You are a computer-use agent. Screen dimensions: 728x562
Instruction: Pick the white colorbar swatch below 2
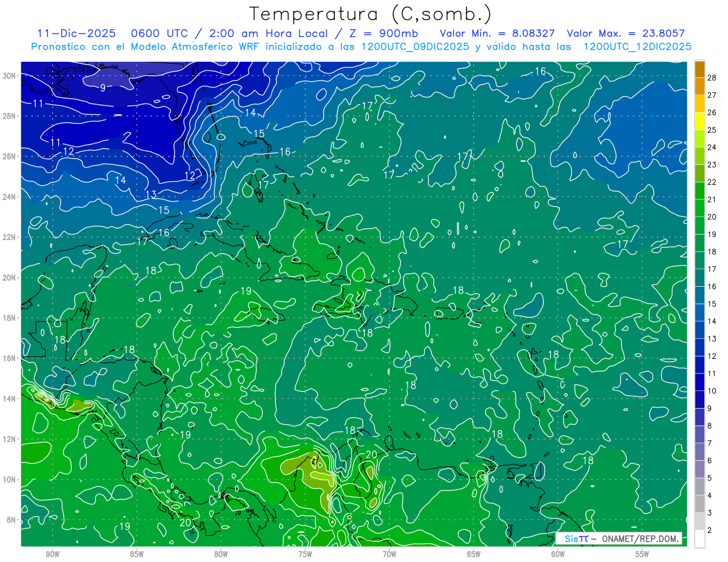click(x=699, y=539)
